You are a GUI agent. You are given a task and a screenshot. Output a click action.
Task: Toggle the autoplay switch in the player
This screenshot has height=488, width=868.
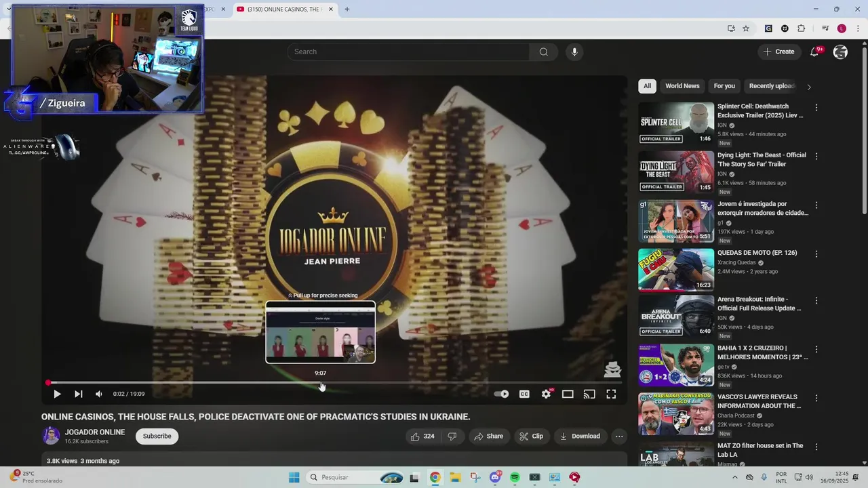coord(501,394)
